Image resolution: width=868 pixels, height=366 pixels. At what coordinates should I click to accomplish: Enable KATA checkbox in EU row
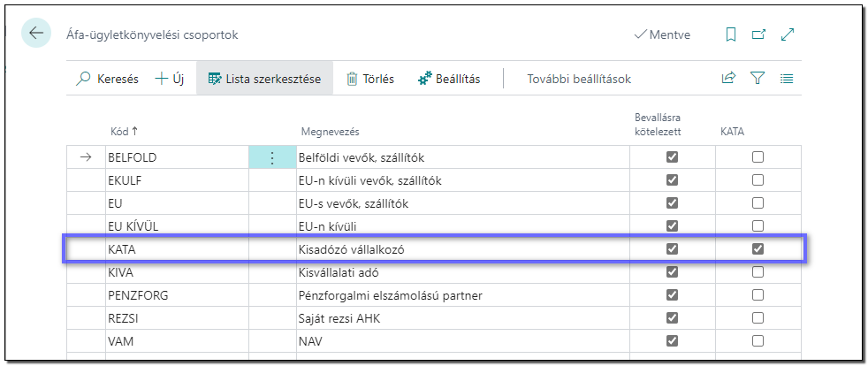pyautogui.click(x=758, y=203)
